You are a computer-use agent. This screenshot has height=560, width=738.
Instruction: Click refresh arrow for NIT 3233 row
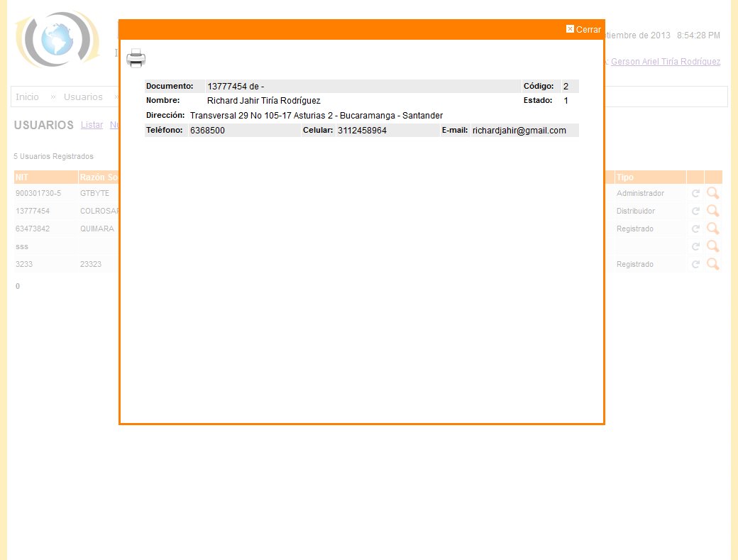[695, 264]
